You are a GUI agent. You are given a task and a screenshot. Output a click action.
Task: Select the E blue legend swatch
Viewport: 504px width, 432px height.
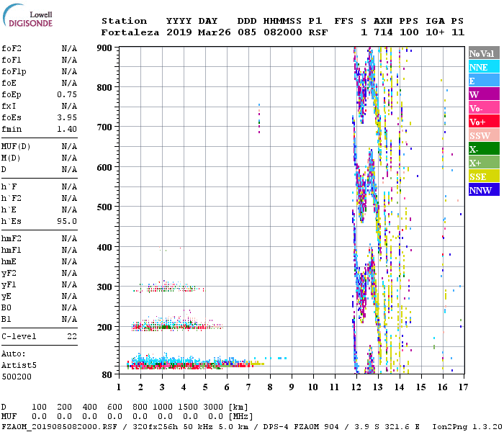point(484,81)
